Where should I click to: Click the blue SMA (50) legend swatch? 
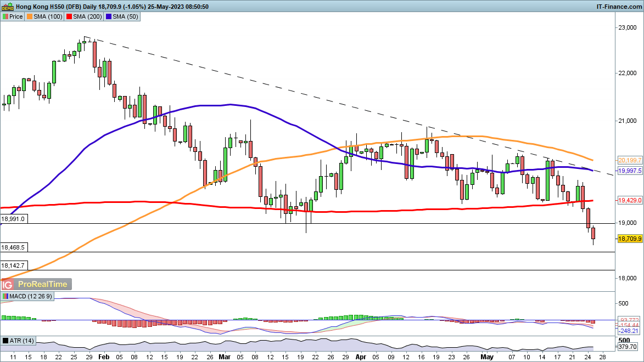click(108, 17)
